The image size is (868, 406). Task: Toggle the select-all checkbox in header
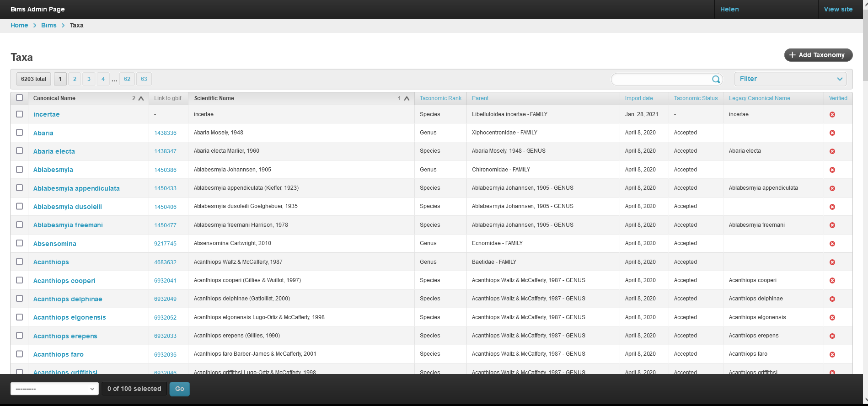(x=19, y=98)
